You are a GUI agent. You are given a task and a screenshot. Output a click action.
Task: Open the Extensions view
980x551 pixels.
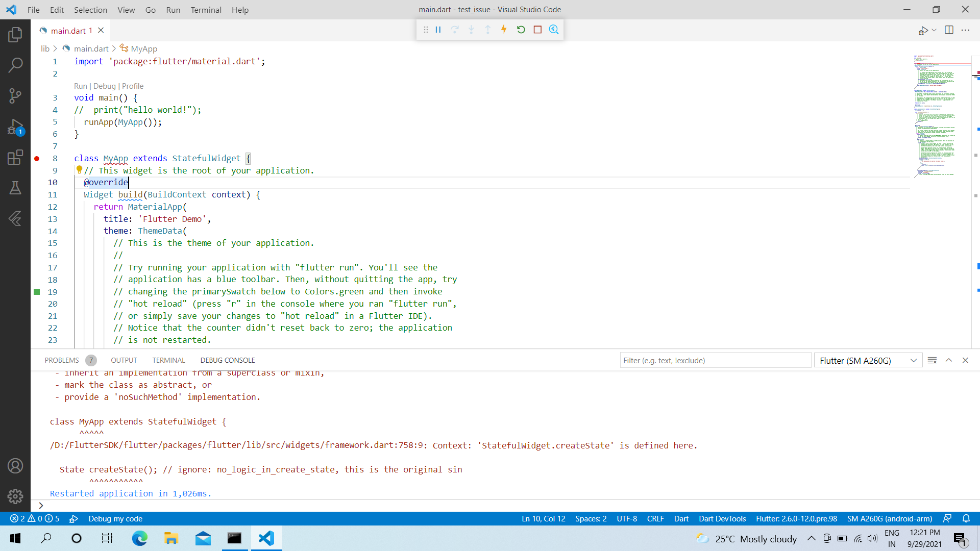click(x=15, y=158)
